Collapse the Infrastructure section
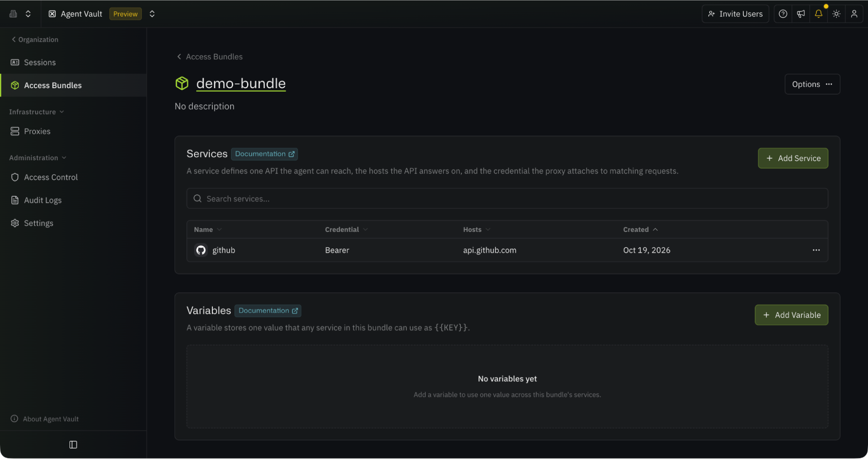 click(36, 112)
